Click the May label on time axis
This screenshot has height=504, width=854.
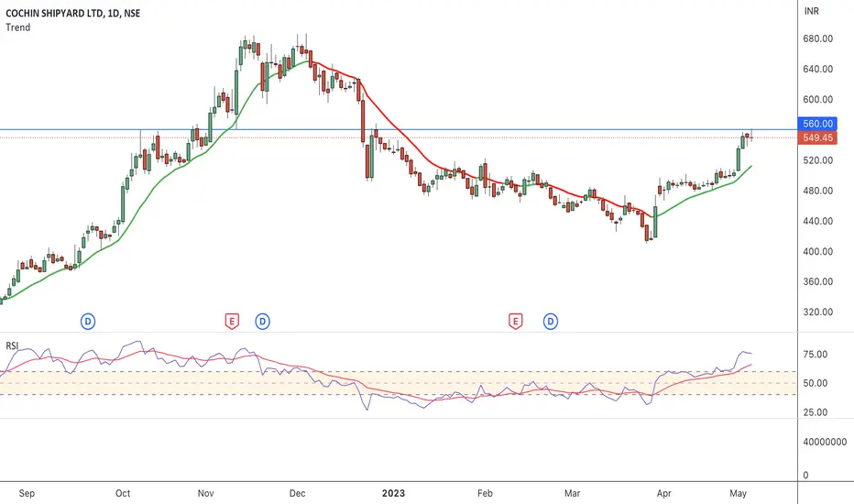tap(738, 493)
